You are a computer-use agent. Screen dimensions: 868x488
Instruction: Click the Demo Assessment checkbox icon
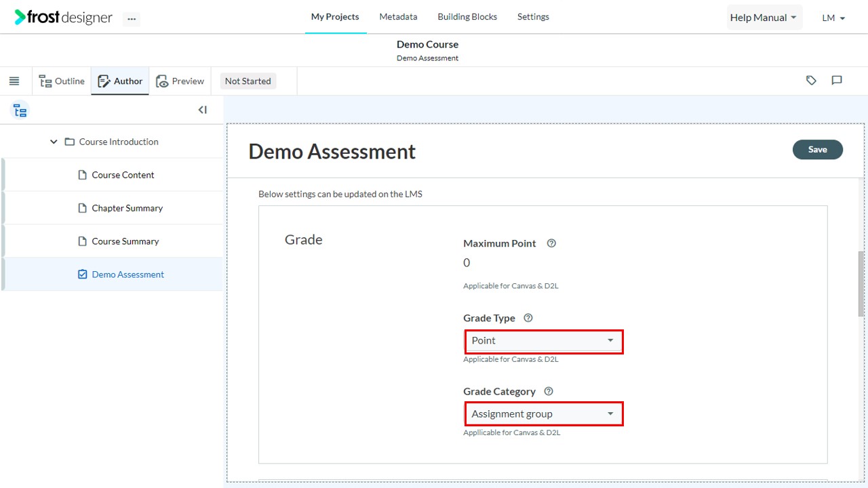pos(83,274)
